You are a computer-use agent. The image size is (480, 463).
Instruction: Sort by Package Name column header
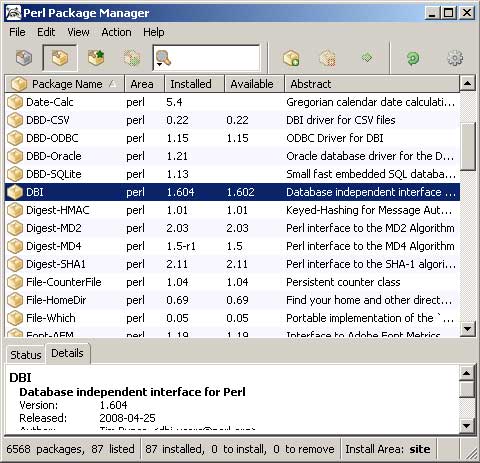coord(64,84)
